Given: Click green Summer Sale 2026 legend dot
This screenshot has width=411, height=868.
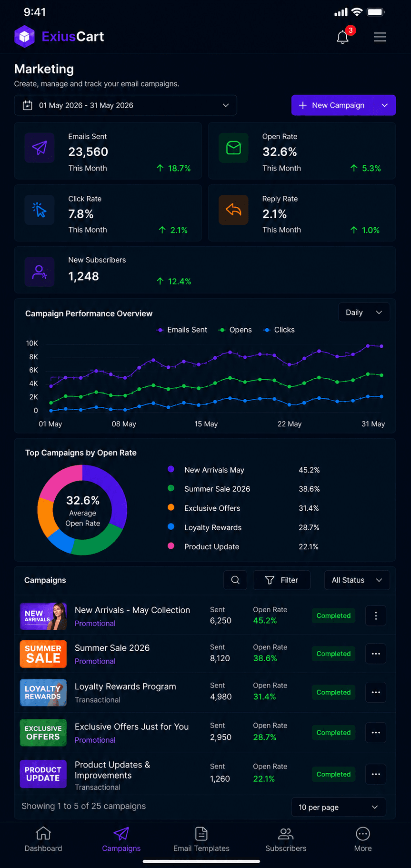Looking at the screenshot, I should [x=171, y=488].
